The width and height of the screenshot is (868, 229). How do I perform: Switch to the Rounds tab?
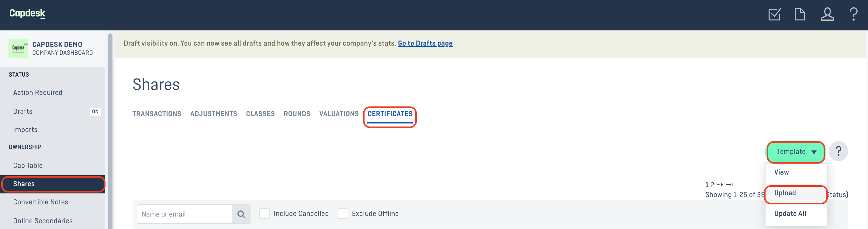[297, 114]
